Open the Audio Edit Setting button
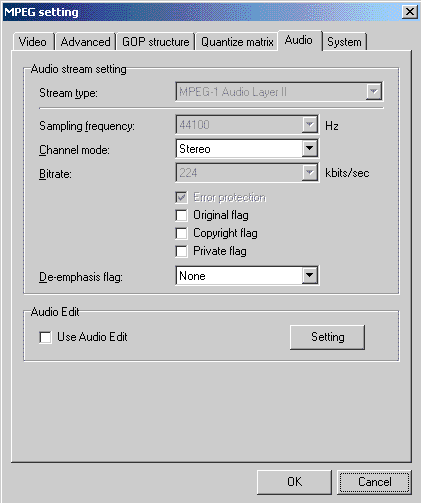This screenshot has width=421, height=503. coord(327,337)
